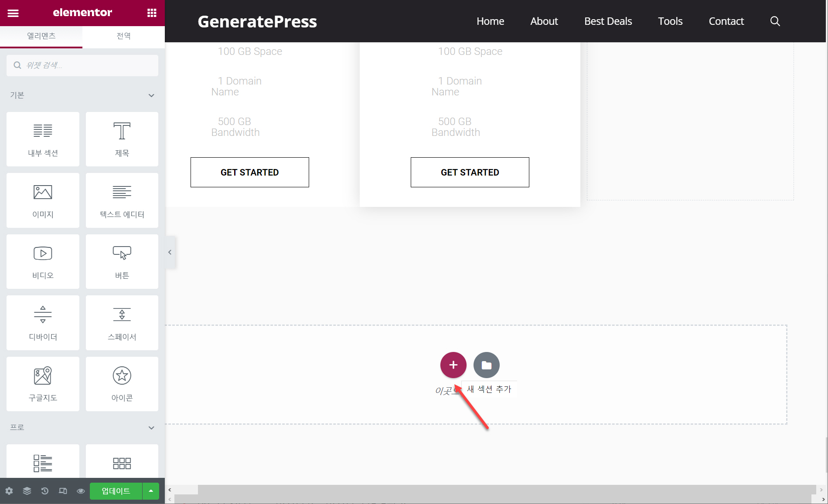Open the Contact menu link
Image resolution: width=828 pixels, height=504 pixels.
[726, 21]
